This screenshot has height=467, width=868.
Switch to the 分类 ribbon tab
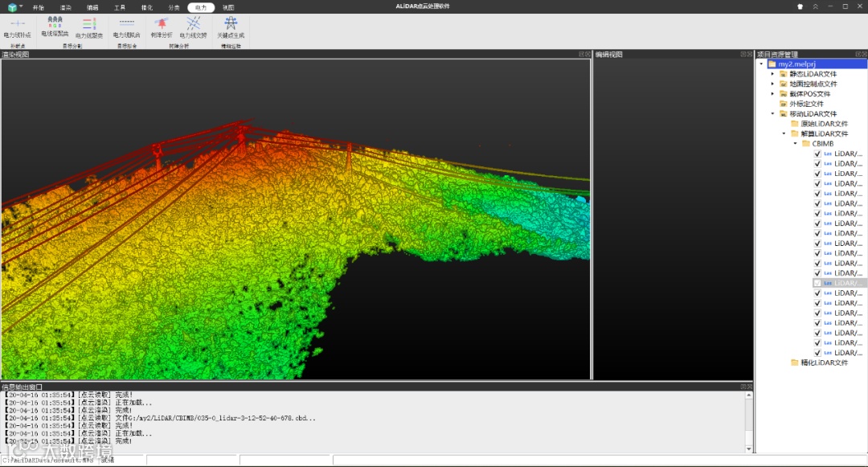(x=174, y=7)
